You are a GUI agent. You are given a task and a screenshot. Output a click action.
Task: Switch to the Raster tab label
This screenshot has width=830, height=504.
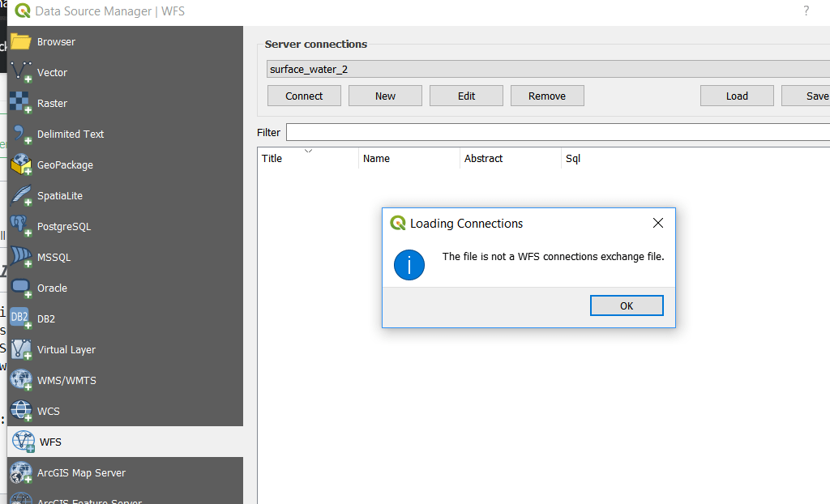pyautogui.click(x=52, y=103)
